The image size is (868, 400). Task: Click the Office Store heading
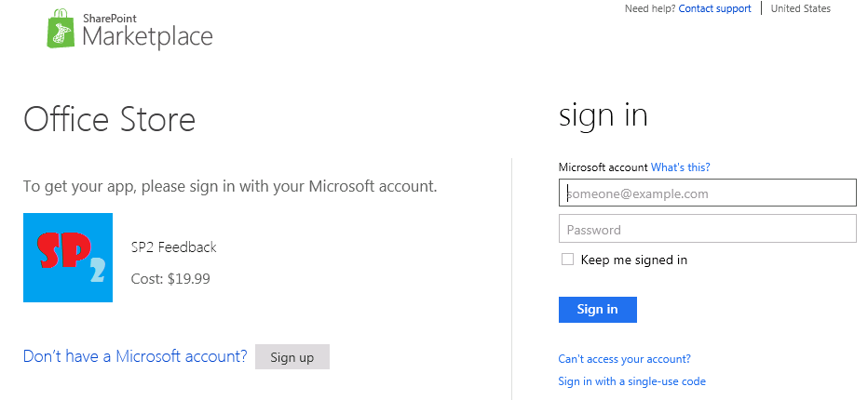[110, 119]
